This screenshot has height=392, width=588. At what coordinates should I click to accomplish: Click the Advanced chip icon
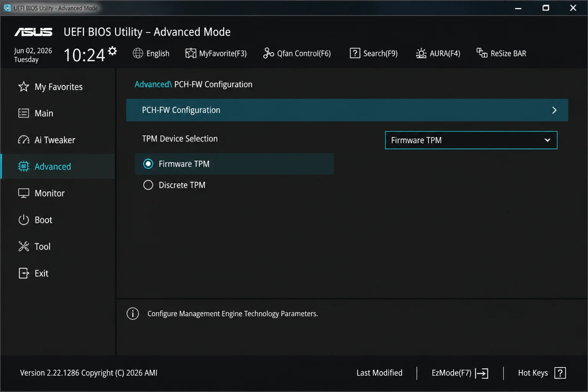(24, 167)
